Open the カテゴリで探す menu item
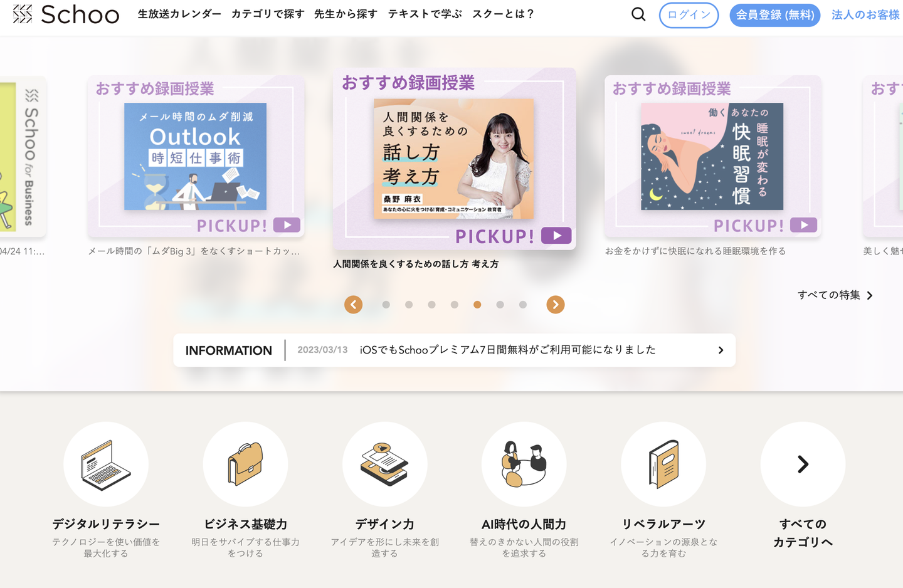 point(268,14)
